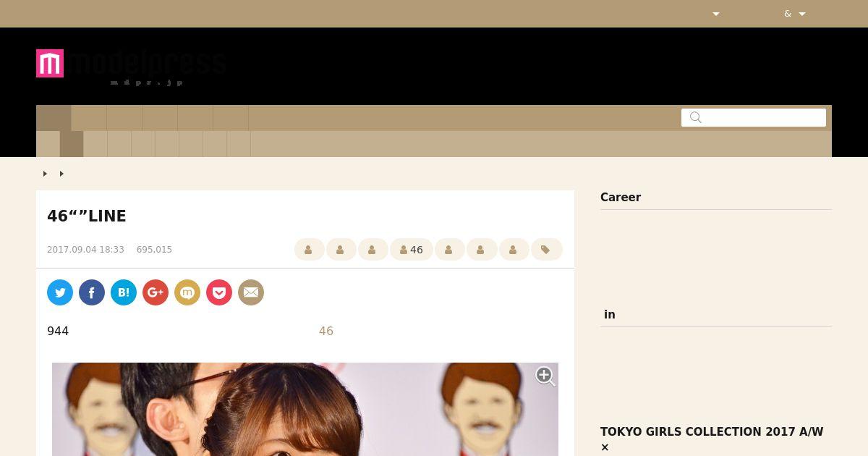Open the person tag pill labeled 46
Screen dimensions: 868x456
[412, 250]
